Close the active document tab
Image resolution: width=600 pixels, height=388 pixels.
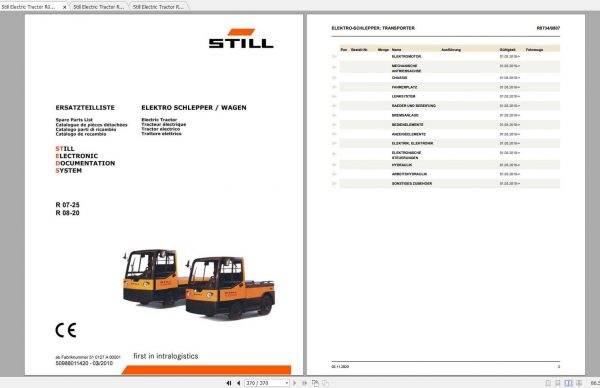64,7
